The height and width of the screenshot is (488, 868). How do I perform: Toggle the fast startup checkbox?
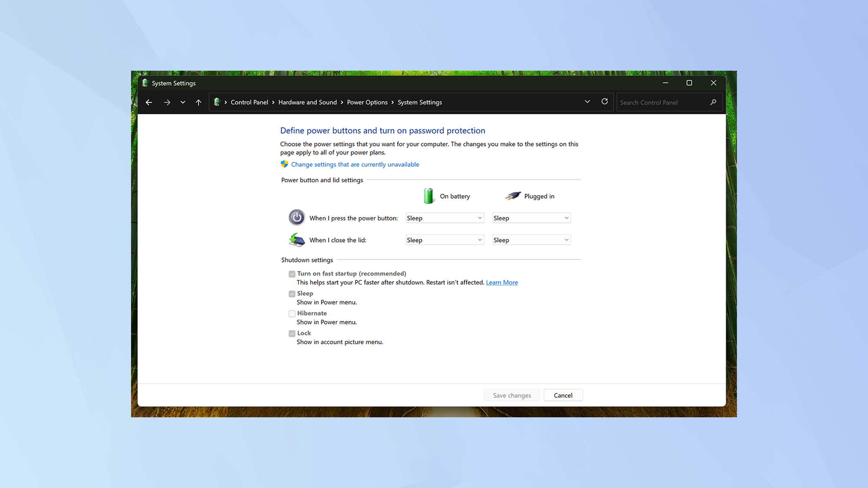point(292,274)
